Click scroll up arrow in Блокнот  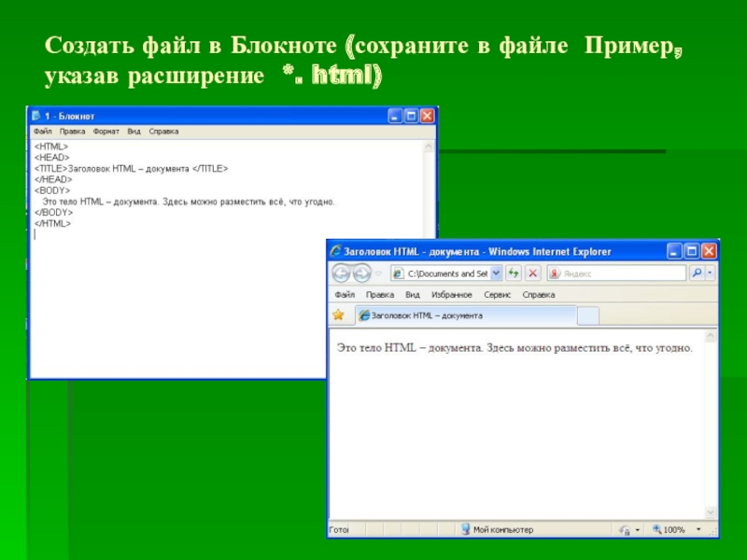point(429,147)
